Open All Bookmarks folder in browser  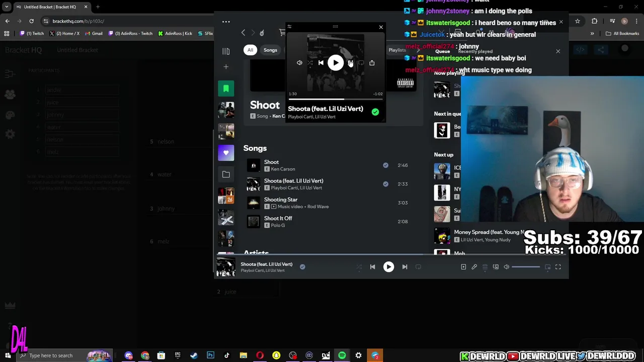coord(622,34)
